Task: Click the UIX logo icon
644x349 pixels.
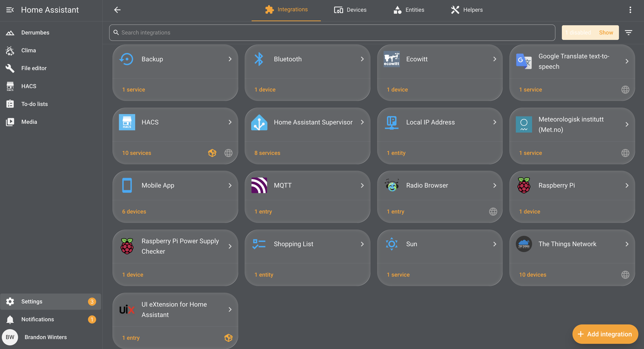Action: (127, 310)
